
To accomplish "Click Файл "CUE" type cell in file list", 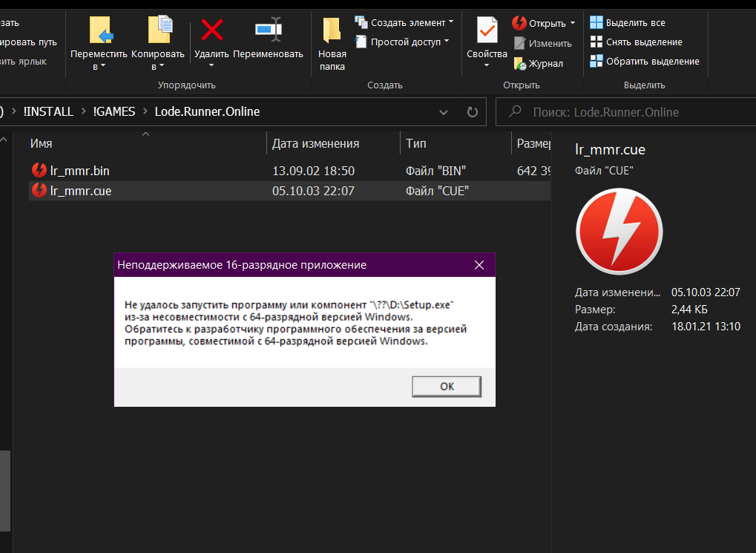I will click(x=437, y=191).
